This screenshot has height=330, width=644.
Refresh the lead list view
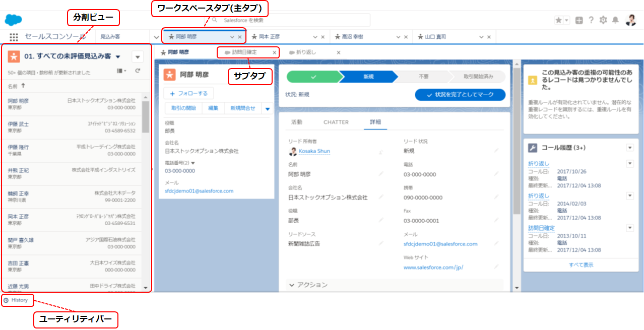138,70
